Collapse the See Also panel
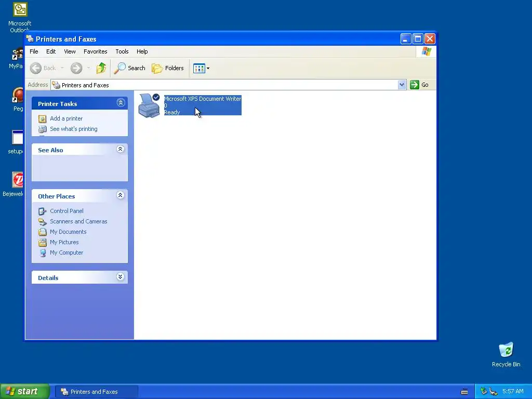The height and width of the screenshot is (399, 532). (120, 149)
